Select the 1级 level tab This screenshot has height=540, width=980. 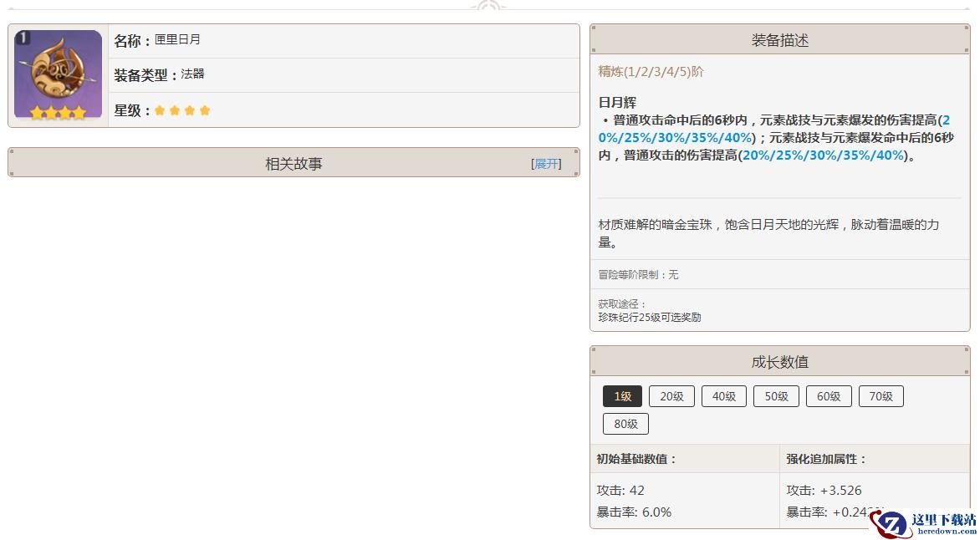(x=622, y=396)
